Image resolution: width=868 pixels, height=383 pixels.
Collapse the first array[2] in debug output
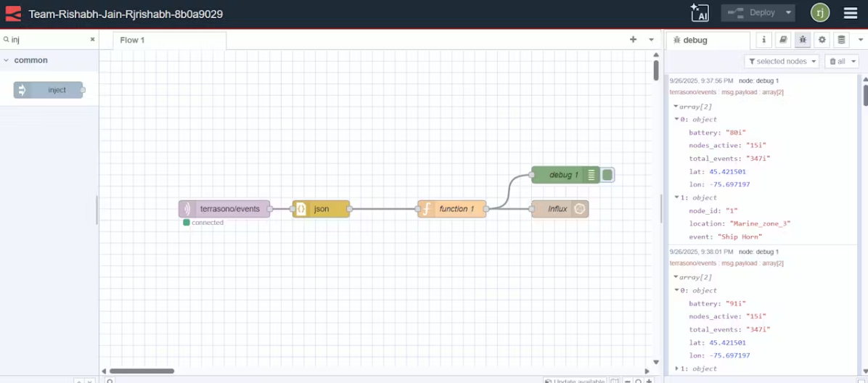point(676,107)
